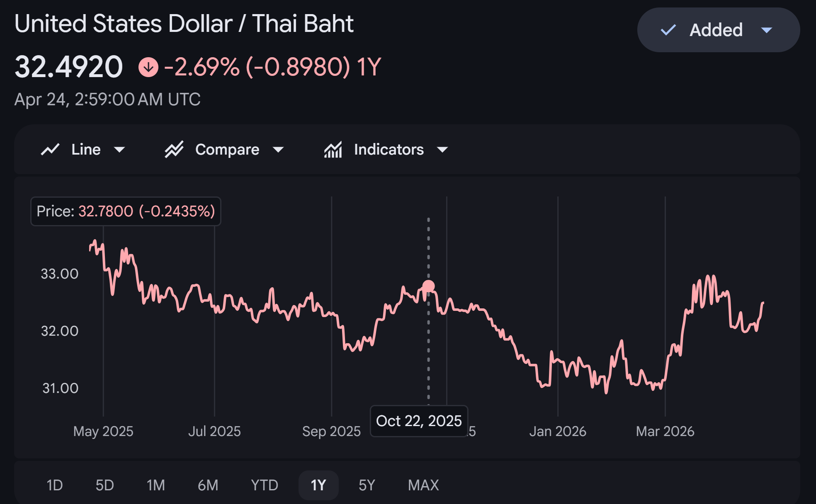Expand the Compare dropdown arrow
Image resolution: width=816 pixels, height=504 pixels.
tap(278, 150)
